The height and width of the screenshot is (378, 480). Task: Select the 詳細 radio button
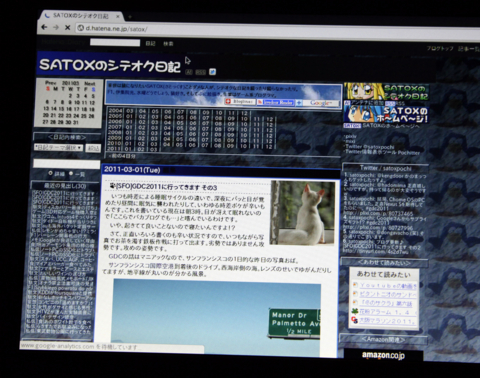(51, 173)
